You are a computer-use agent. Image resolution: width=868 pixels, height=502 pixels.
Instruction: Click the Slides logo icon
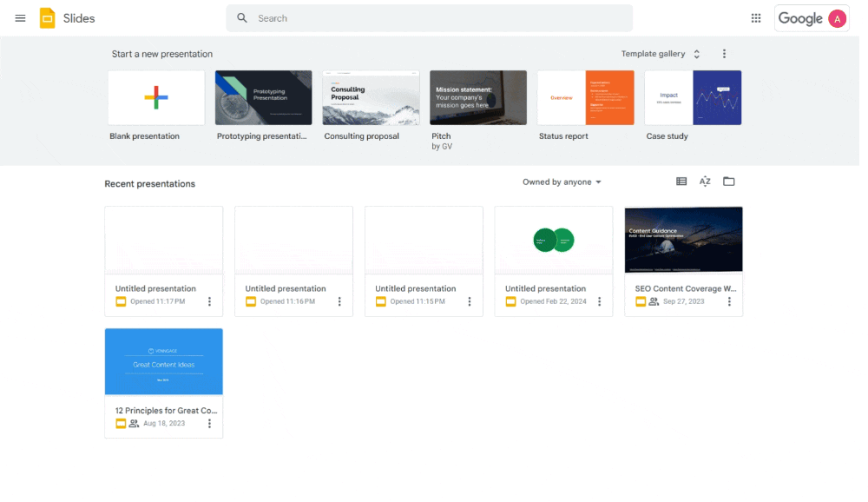coord(48,18)
